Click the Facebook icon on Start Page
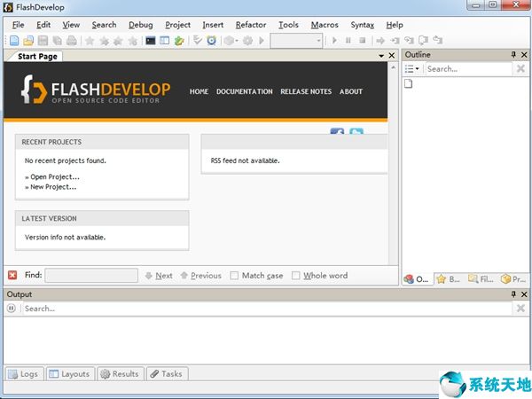This screenshot has width=532, height=399. pyautogui.click(x=337, y=131)
